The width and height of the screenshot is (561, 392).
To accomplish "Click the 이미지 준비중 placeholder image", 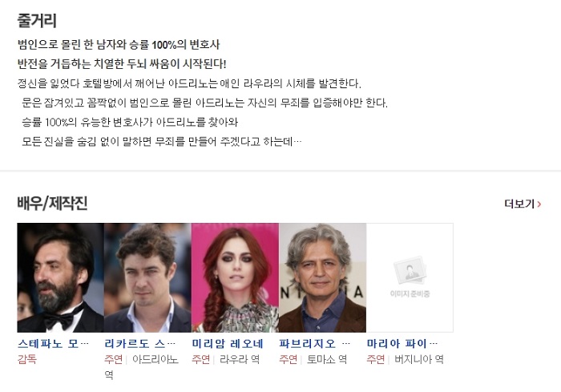I will pyautogui.click(x=410, y=278).
